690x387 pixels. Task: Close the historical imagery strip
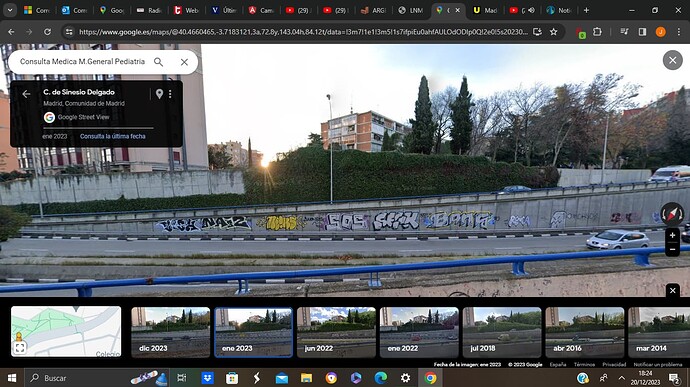click(x=672, y=290)
